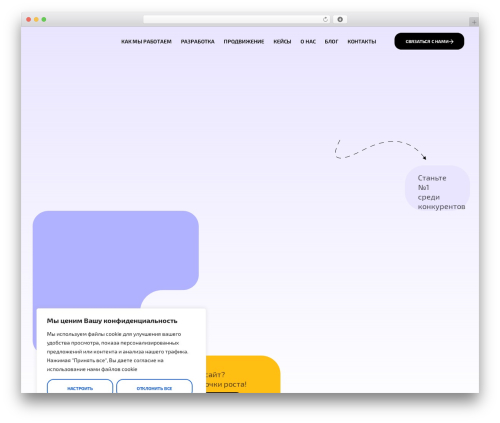
Task: Click the purple rounded image block
Action: 116,258
